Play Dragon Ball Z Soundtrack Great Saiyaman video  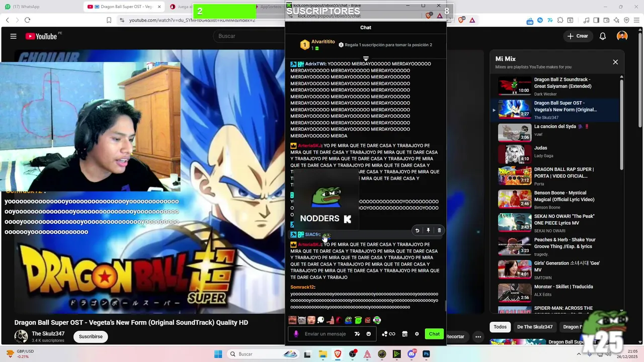coord(555,86)
